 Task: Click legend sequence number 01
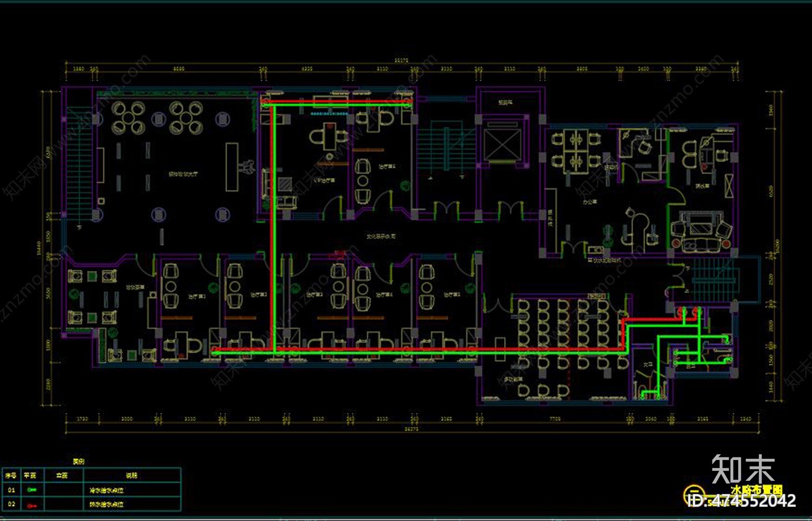(11, 490)
